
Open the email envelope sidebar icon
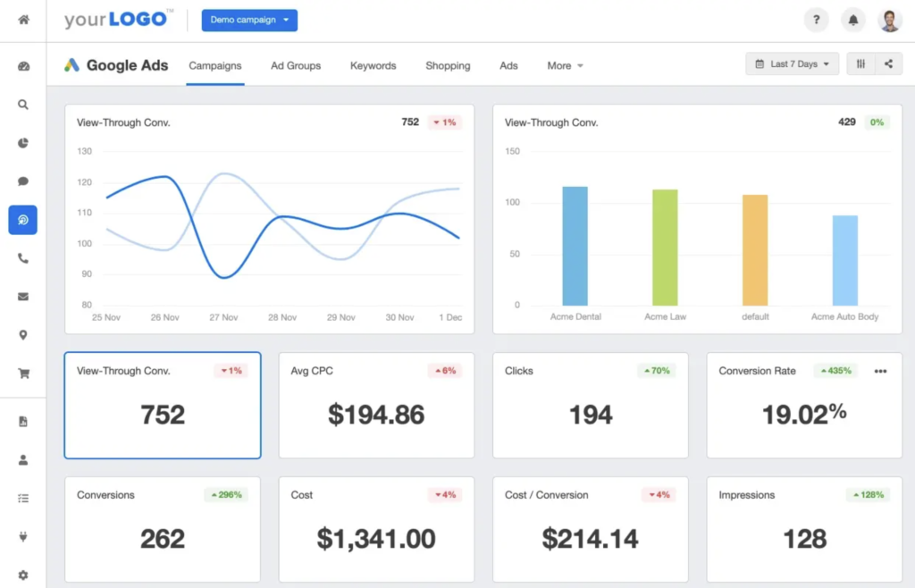(x=23, y=297)
